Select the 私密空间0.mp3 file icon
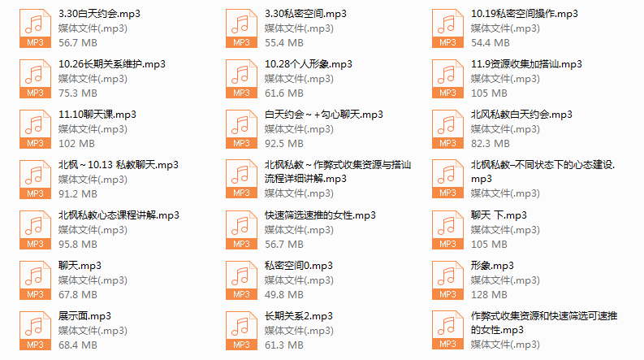Image resolution: width=644 pixels, height=360 pixels. click(241, 280)
